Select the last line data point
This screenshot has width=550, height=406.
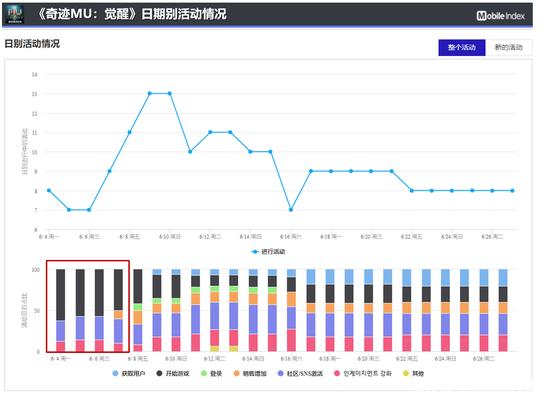(x=512, y=191)
